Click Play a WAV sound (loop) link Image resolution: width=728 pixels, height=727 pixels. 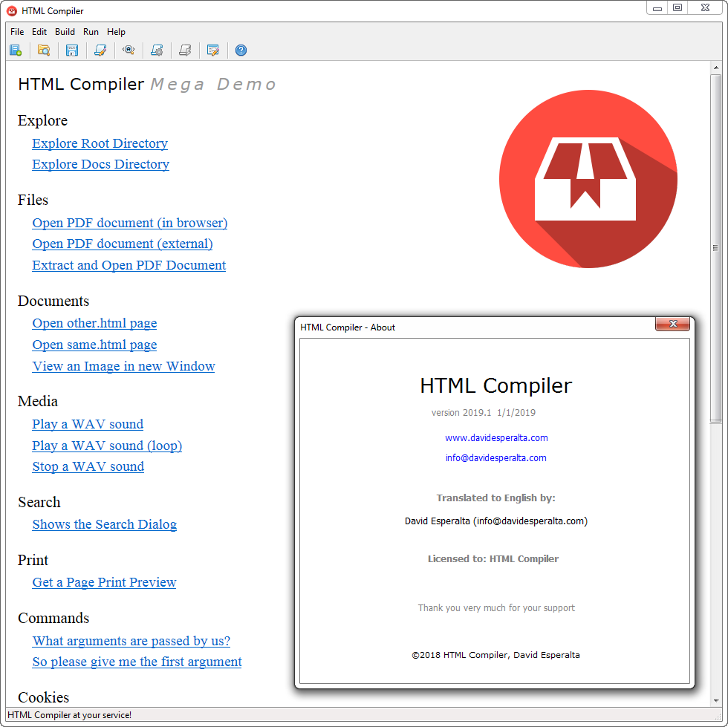click(107, 446)
